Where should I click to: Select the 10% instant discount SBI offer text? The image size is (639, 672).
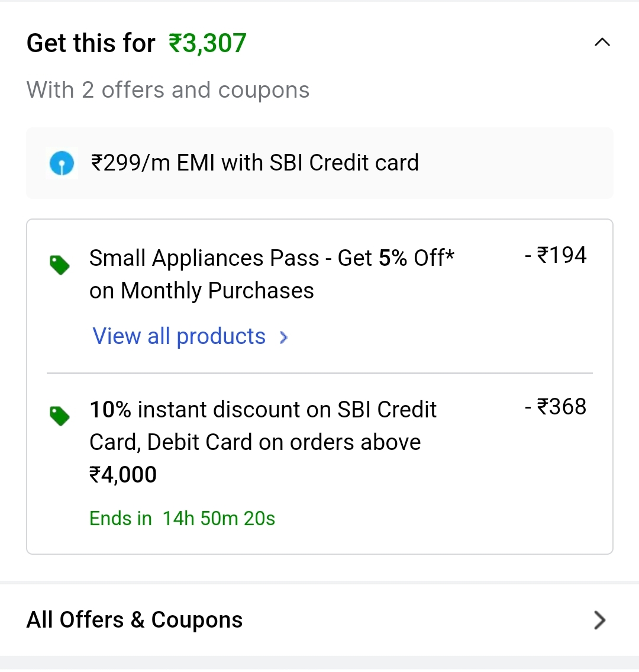click(x=263, y=410)
